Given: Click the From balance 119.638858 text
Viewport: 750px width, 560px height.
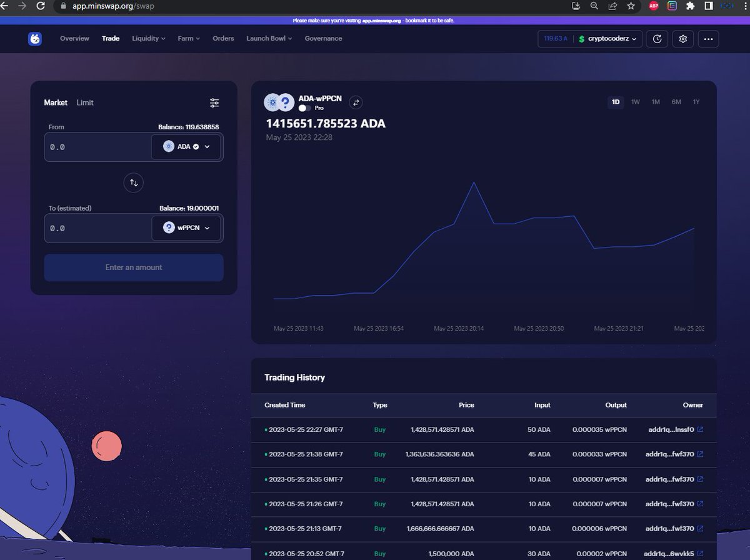Looking at the screenshot, I should point(188,127).
